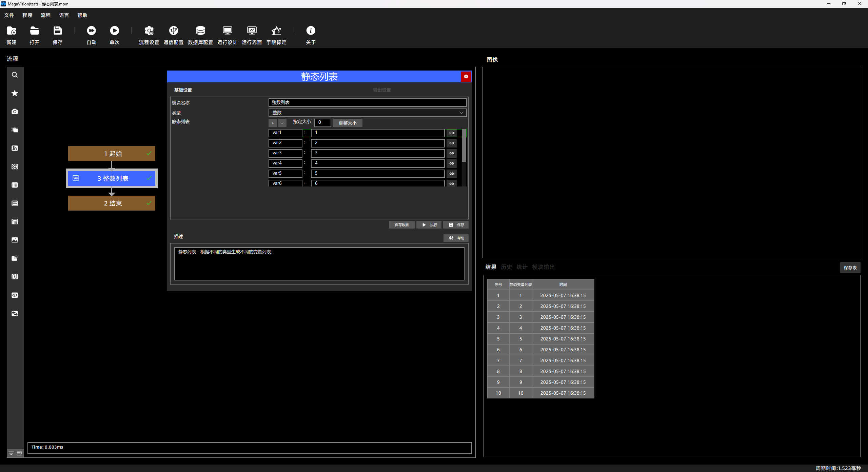This screenshot has width=868, height=472.
Task: Run the flow once with 单次
Action: pos(115,35)
